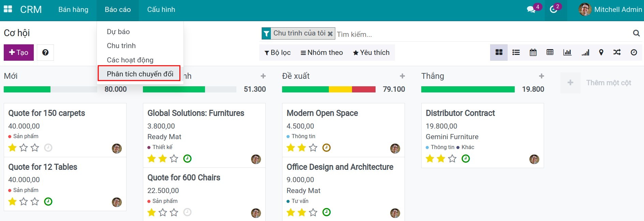Set third star priority on Modern Open Space
Viewport: 644px width, 221px height.
[x=313, y=148]
